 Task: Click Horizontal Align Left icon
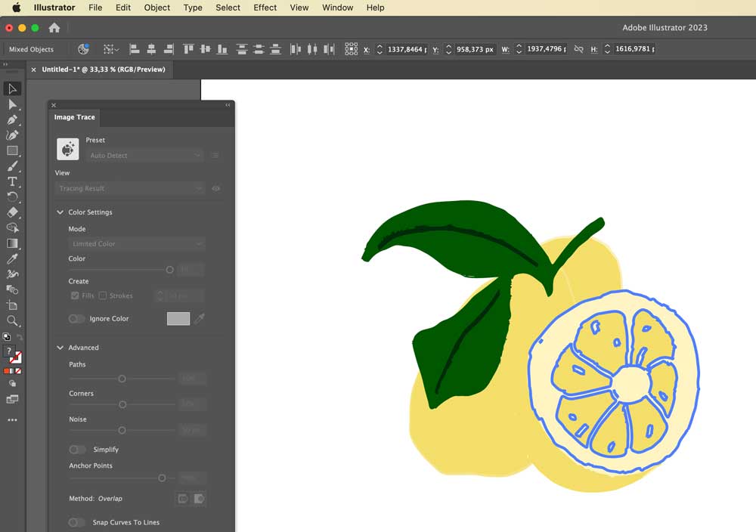pos(135,48)
